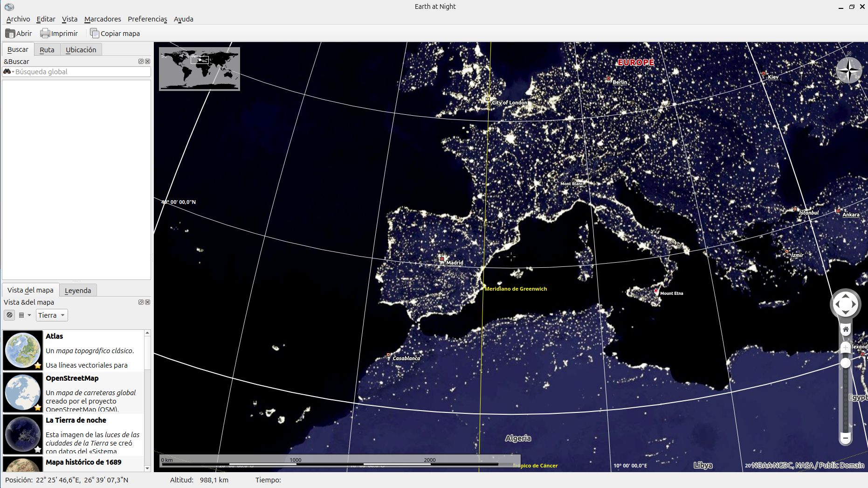
Task: Click the Abrir folder icon in toolbar
Action: point(10,34)
